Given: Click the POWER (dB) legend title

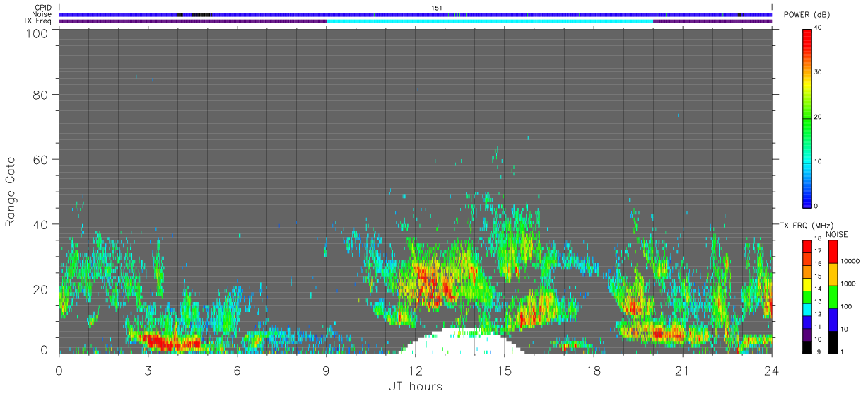Looking at the screenshot, I should click(x=807, y=15).
